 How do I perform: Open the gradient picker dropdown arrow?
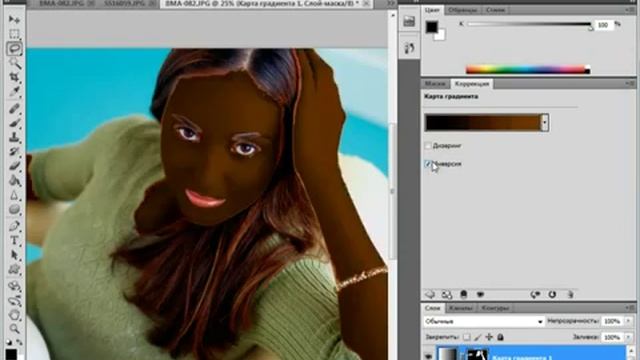(x=544, y=122)
